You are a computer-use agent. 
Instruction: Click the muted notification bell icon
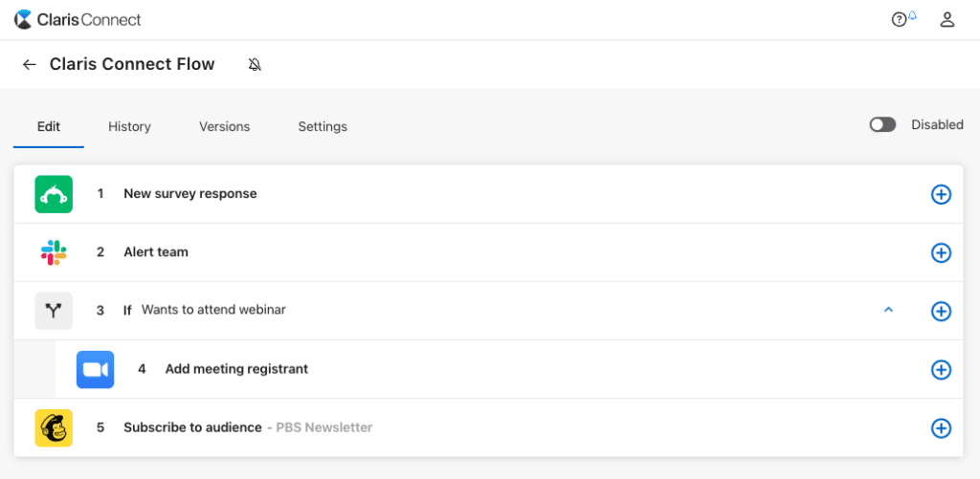point(255,64)
